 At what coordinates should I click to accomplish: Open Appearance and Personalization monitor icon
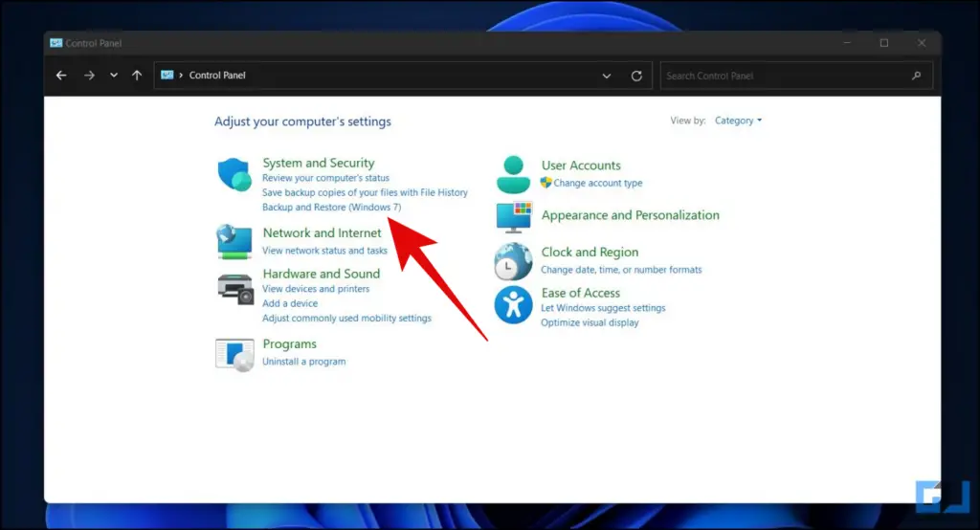(513, 217)
